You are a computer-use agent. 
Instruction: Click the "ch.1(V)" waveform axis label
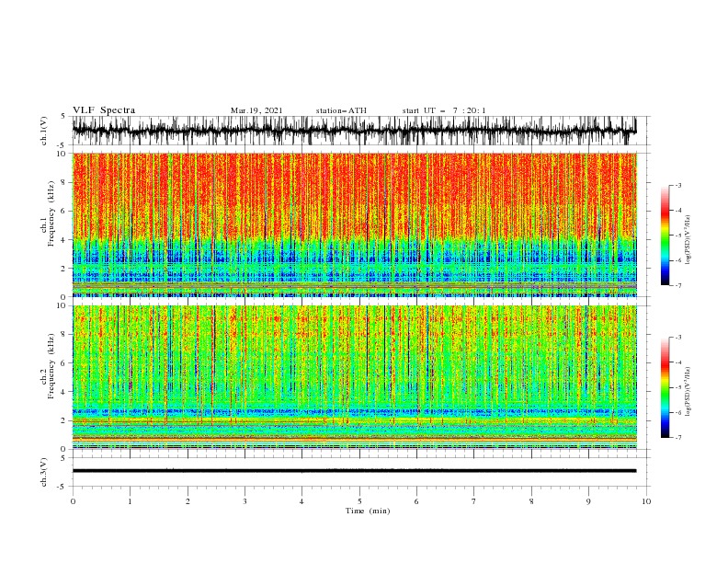coord(44,131)
